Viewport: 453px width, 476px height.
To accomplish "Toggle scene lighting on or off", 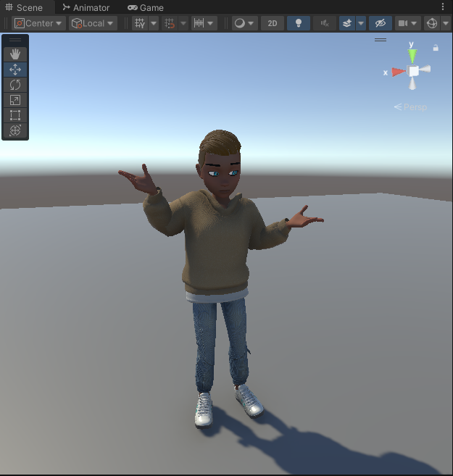I will [x=298, y=23].
